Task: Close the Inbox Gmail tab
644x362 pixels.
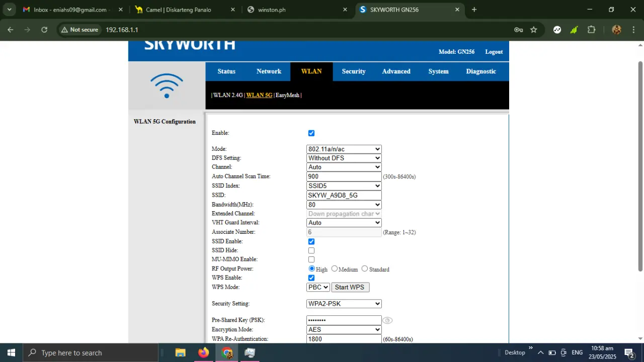Action: point(120,10)
